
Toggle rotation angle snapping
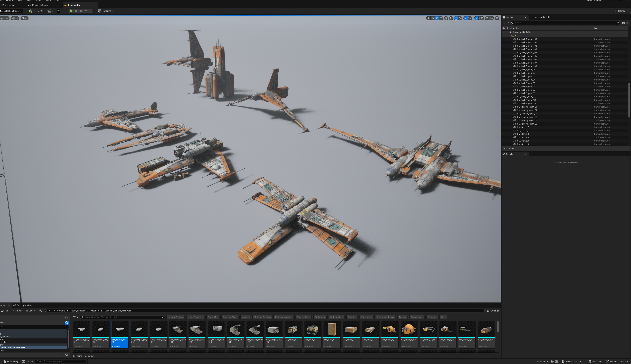point(466,18)
